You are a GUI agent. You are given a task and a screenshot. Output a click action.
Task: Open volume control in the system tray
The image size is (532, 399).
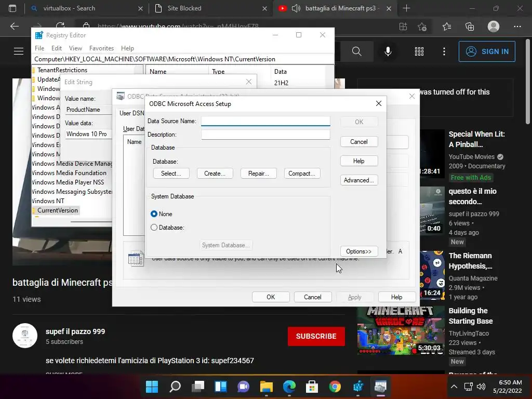coord(481,387)
